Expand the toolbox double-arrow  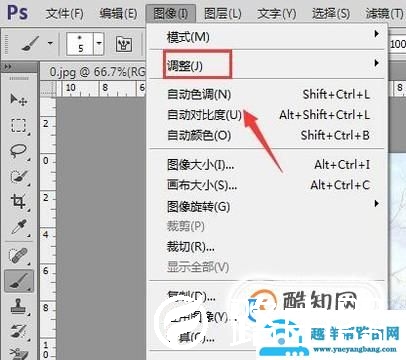pos(7,67)
